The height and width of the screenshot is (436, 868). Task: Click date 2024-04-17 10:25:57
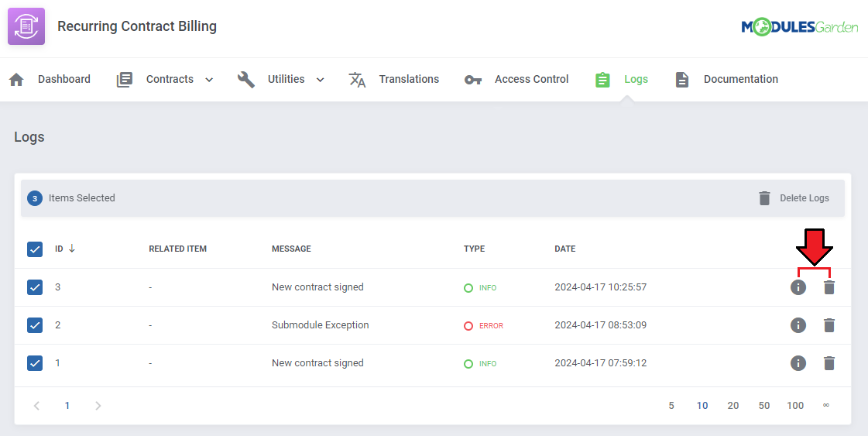pyautogui.click(x=601, y=287)
